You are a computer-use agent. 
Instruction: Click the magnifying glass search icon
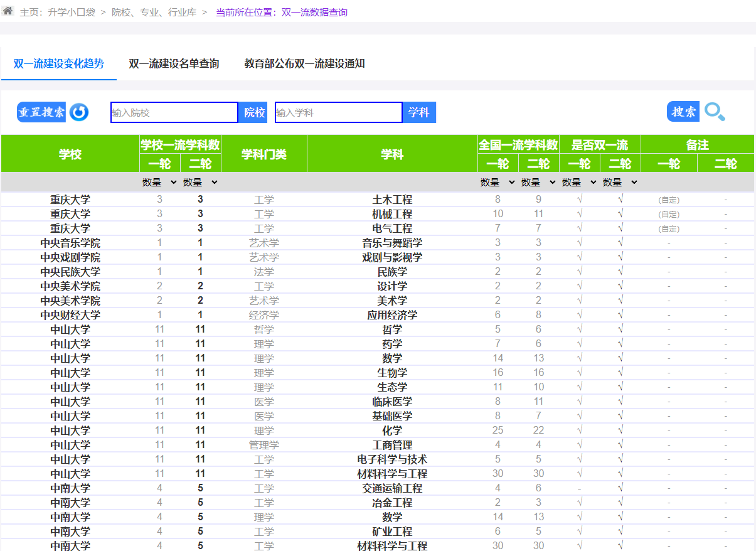[715, 112]
